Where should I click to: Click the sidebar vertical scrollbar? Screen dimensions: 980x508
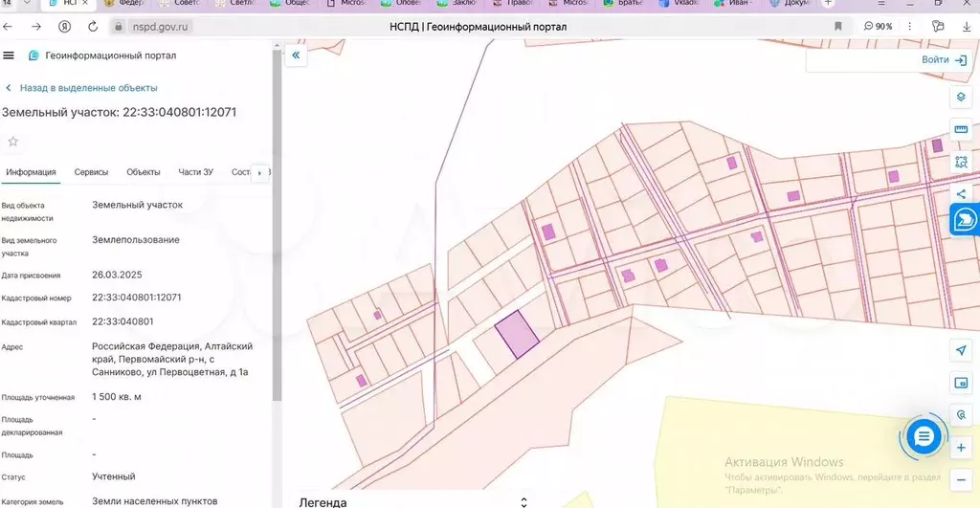[277, 226]
